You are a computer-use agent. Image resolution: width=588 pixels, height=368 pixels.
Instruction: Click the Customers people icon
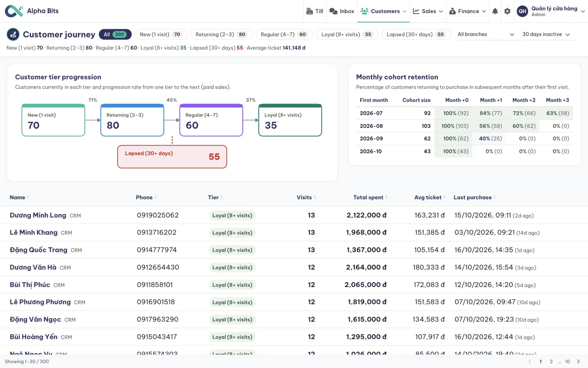(x=364, y=11)
